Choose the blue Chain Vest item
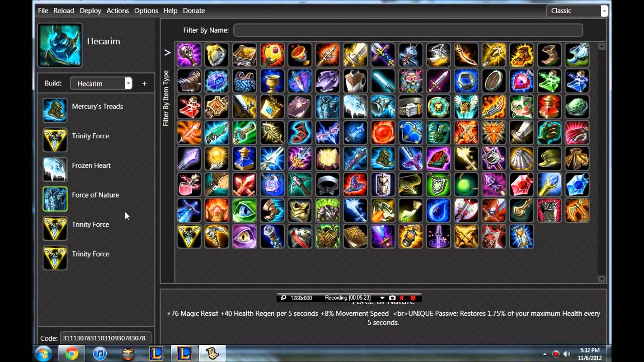The image size is (644, 362). tap(245, 81)
